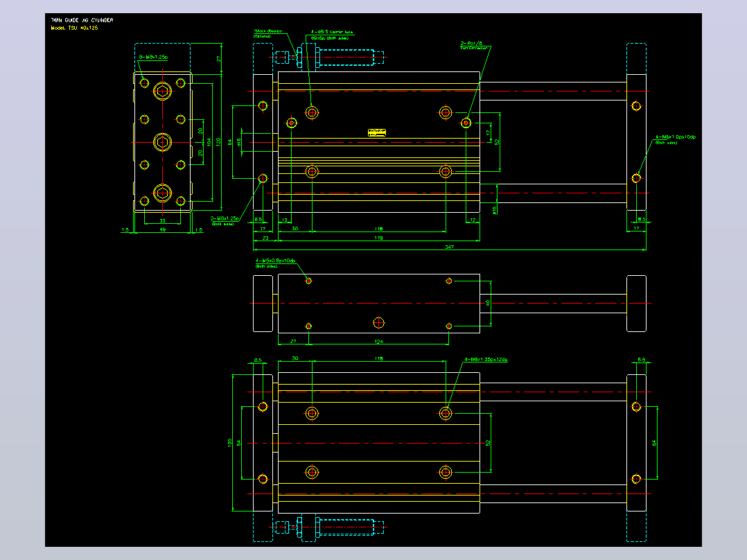
Task: Click the 8-M8x1.25p thread callout label
Action: pyautogui.click(x=153, y=58)
